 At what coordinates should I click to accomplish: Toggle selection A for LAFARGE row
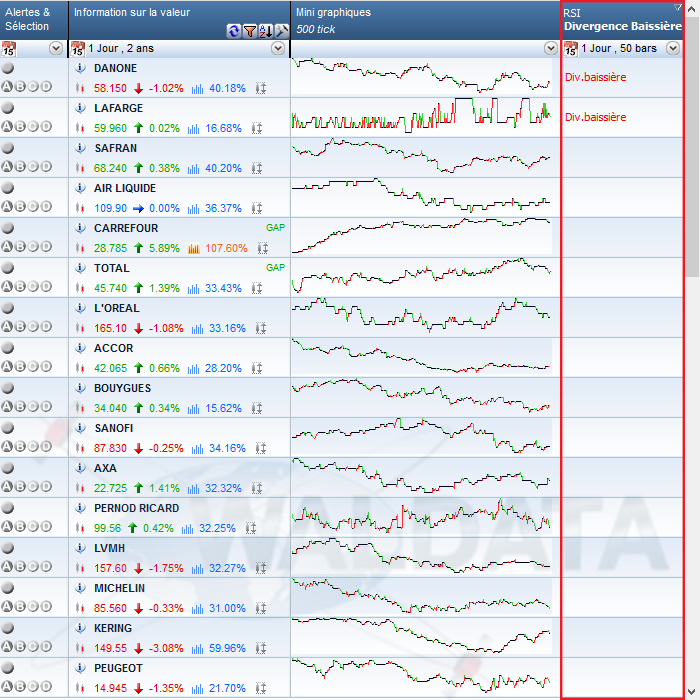[x=7, y=126]
